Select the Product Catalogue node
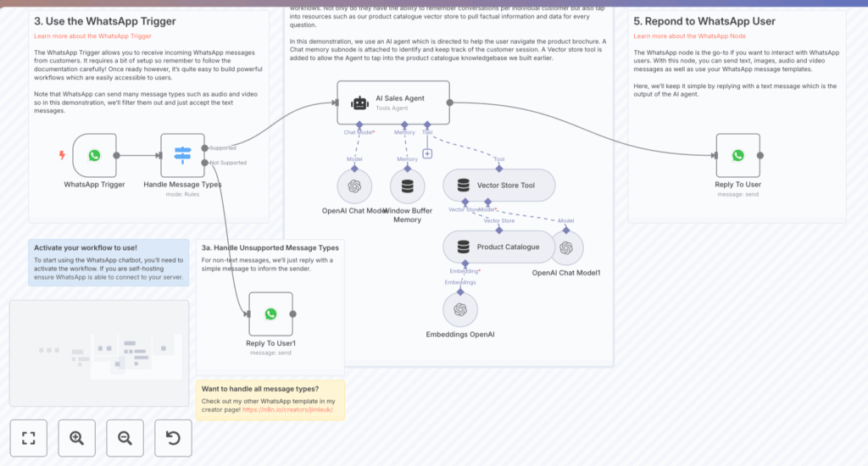Viewport: 868px width, 466px height. 498,247
